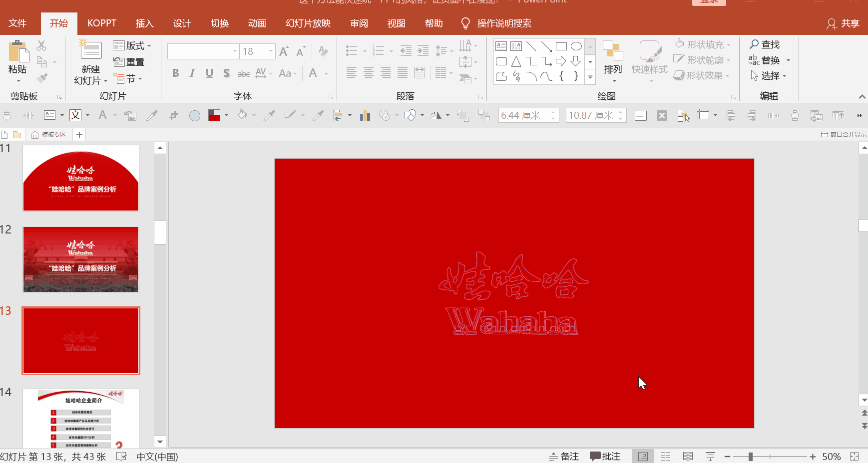The image size is (868, 463).
Task: Open Comments (批注) pane
Action: coord(605,457)
